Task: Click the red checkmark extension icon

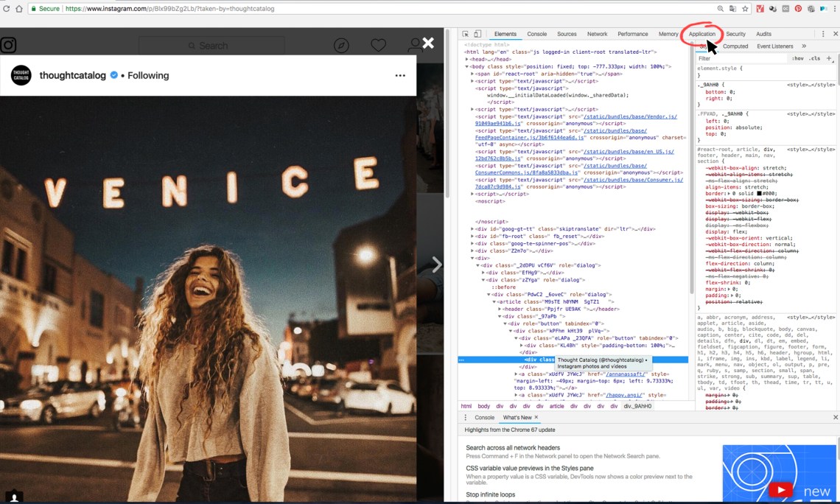Action: (x=760, y=9)
